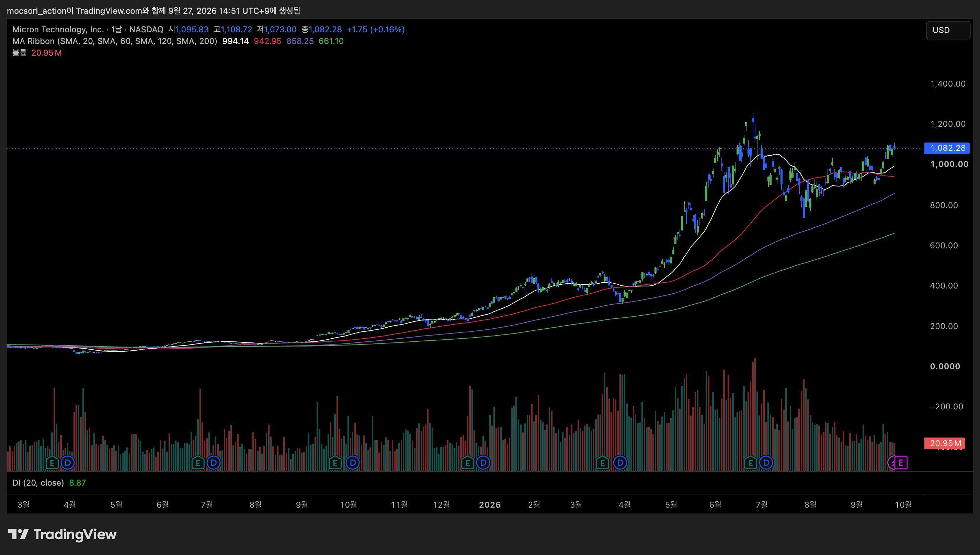The height and width of the screenshot is (555, 980).
Task: Click the leftmost green E earnings marker
Action: tap(52, 463)
